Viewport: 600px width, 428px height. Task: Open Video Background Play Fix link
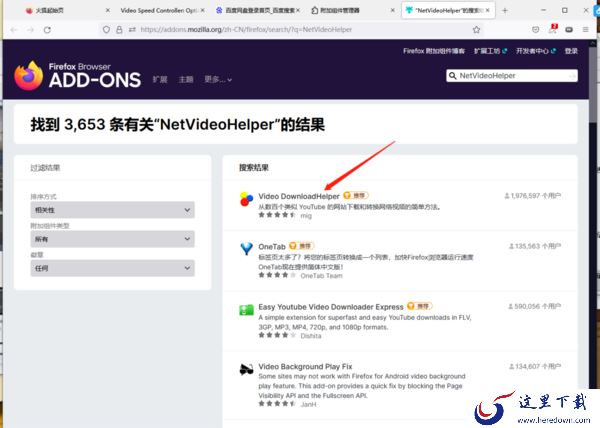pos(305,366)
